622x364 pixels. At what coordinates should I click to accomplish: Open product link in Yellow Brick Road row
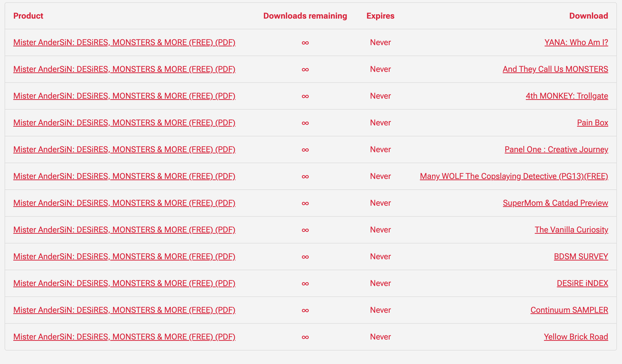(124, 337)
